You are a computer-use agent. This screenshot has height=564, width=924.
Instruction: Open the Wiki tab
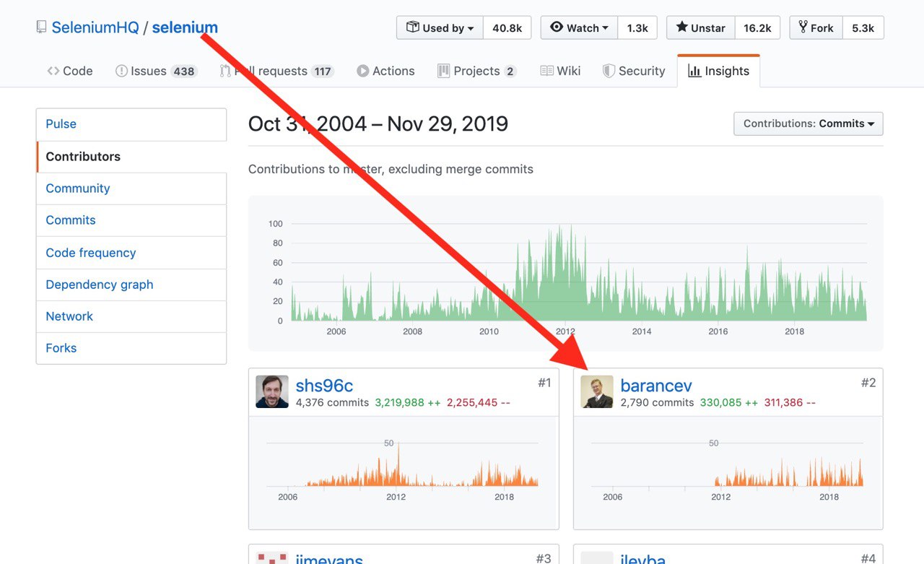560,71
